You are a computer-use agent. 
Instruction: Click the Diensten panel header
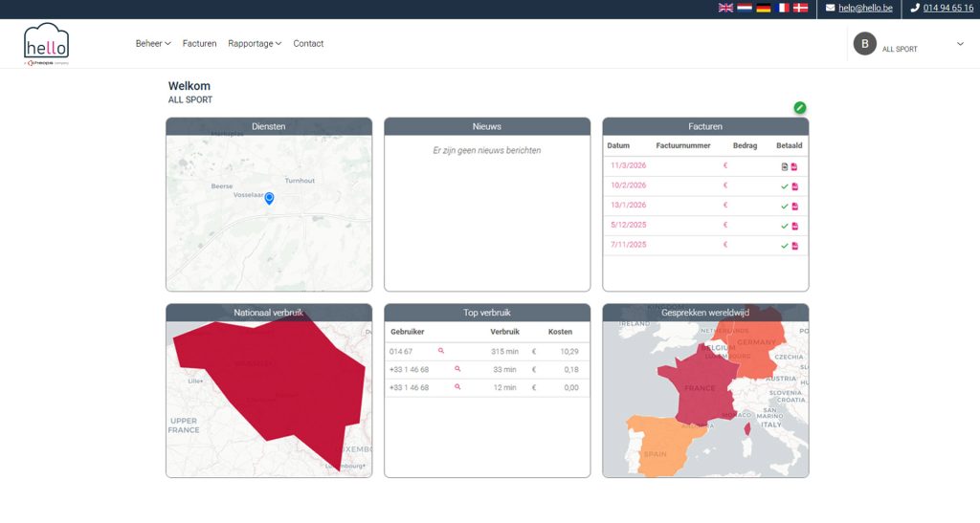[x=269, y=127]
